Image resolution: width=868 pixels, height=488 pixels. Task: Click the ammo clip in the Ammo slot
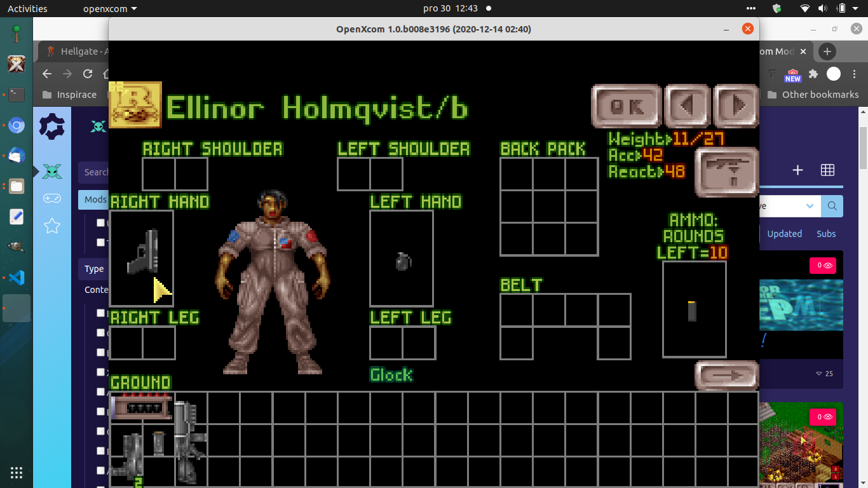[x=692, y=311]
